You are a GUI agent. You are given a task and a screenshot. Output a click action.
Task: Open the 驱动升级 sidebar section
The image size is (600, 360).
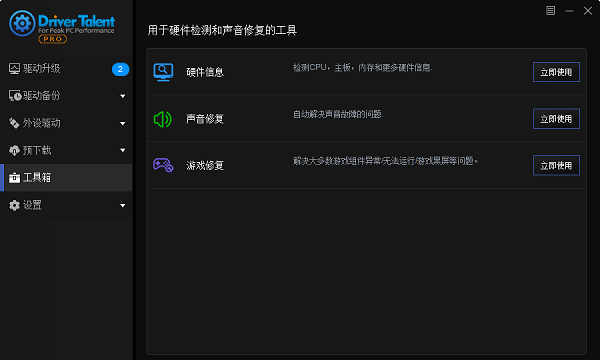coord(66,69)
